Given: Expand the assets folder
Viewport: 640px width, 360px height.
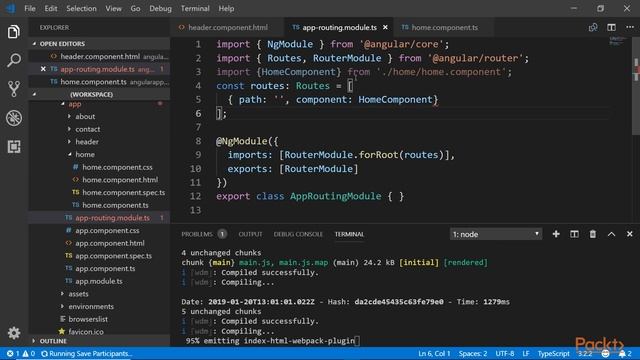Looking at the screenshot, I should pos(78,293).
